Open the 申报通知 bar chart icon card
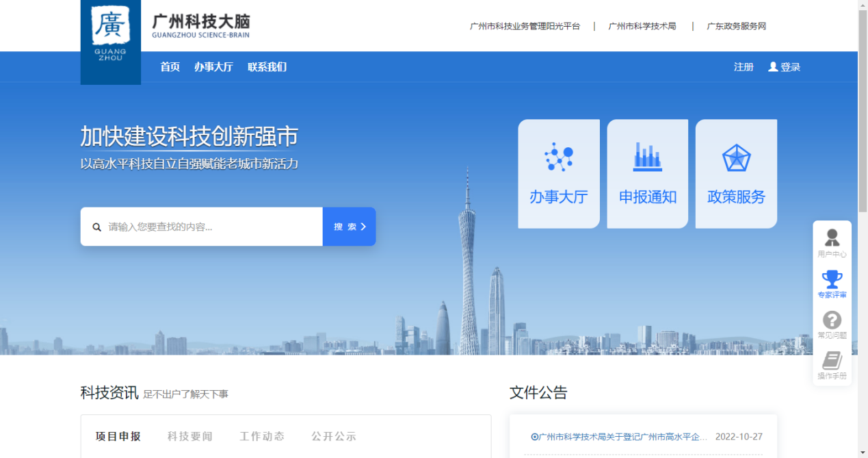 click(647, 173)
